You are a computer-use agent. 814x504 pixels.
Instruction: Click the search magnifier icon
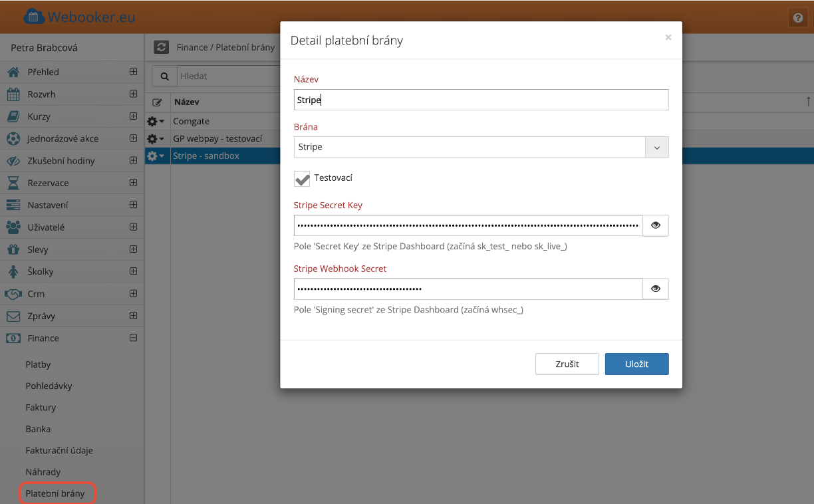click(164, 76)
